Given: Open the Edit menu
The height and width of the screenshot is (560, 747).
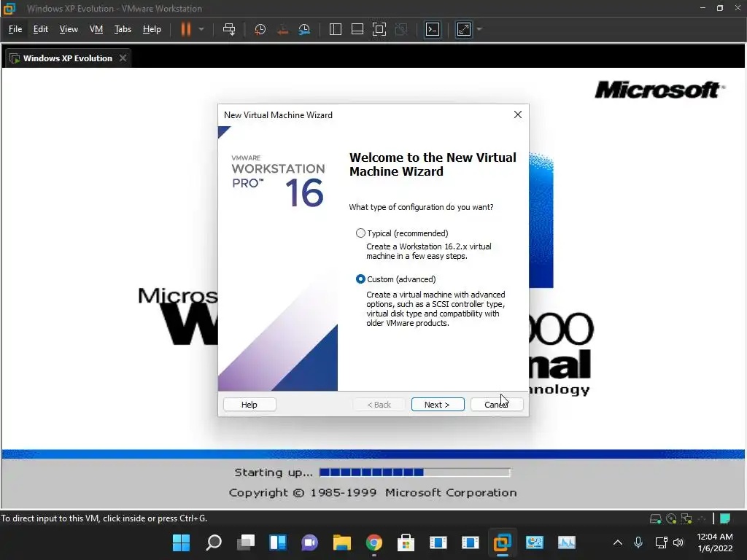Looking at the screenshot, I should coord(41,29).
